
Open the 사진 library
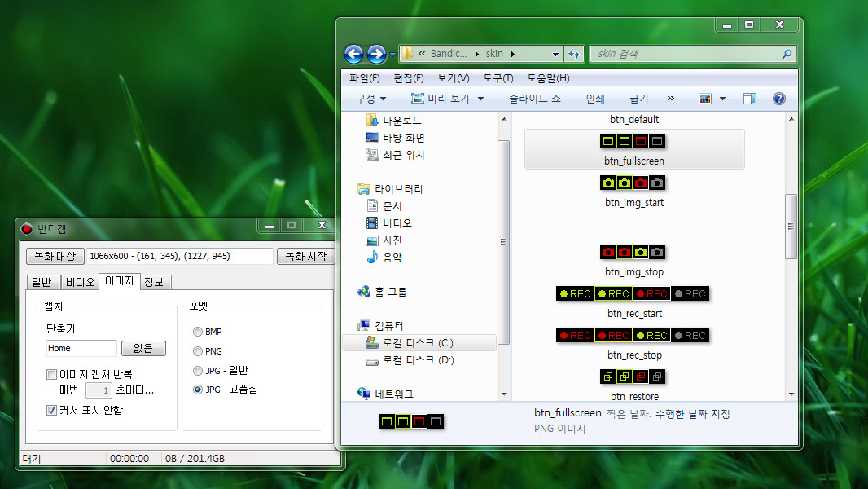pyautogui.click(x=384, y=240)
